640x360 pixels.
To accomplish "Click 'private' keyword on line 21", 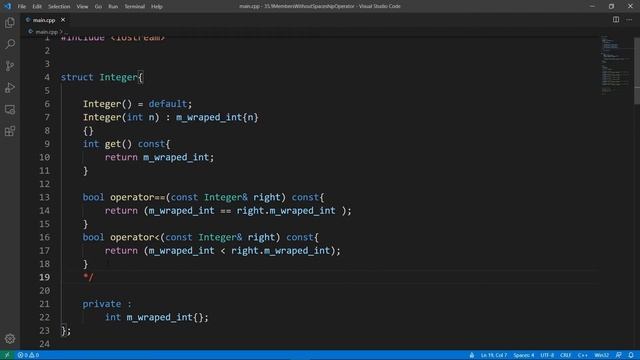I will click(x=102, y=304).
